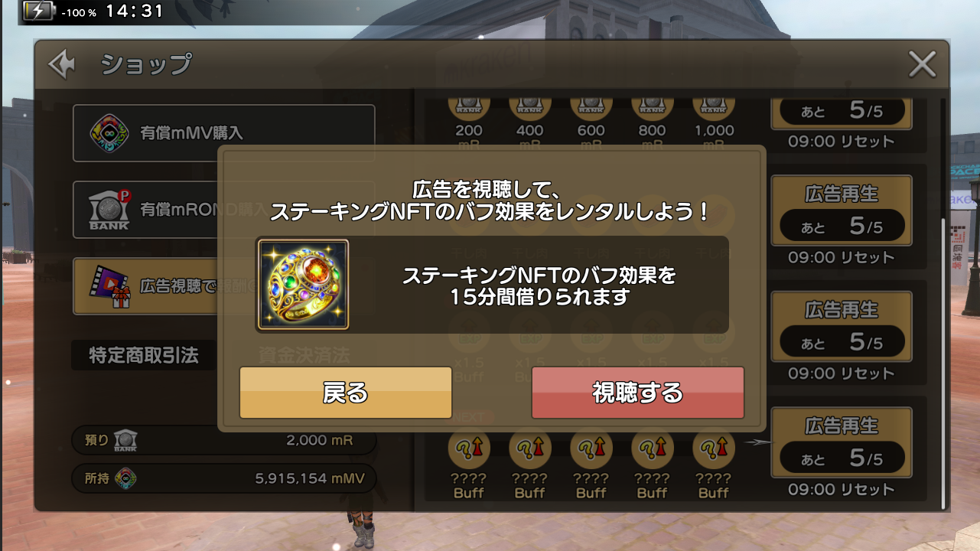The height and width of the screenshot is (551, 980).
Task: Select the last ???? Buff mystery icon
Action: click(x=713, y=448)
